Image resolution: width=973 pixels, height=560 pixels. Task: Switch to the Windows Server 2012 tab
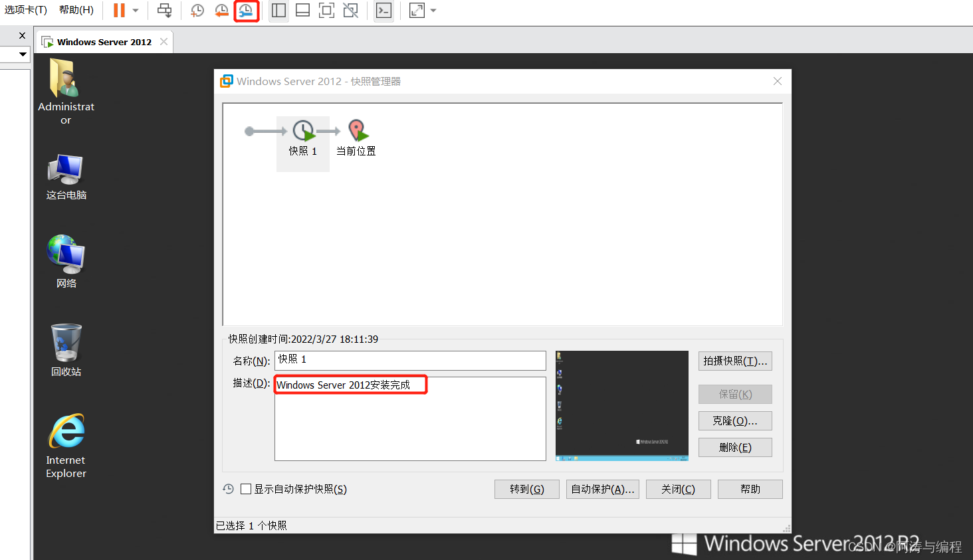(103, 41)
